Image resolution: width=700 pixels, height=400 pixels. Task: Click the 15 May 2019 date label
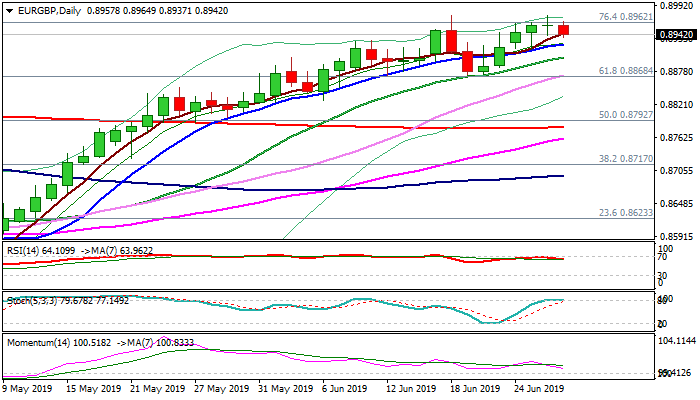coord(94,389)
